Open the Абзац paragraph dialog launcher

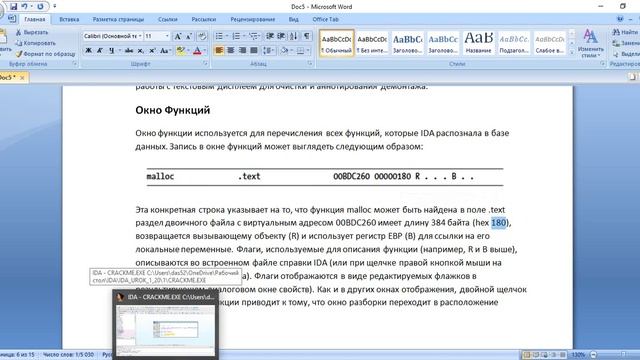310,64
